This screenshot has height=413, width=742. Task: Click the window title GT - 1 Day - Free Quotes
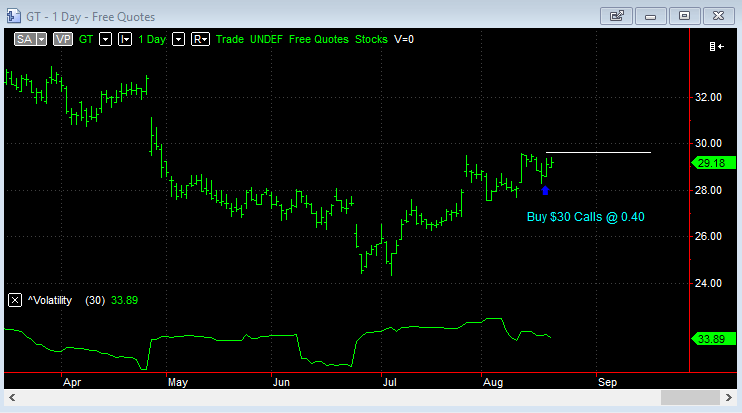[x=91, y=17]
